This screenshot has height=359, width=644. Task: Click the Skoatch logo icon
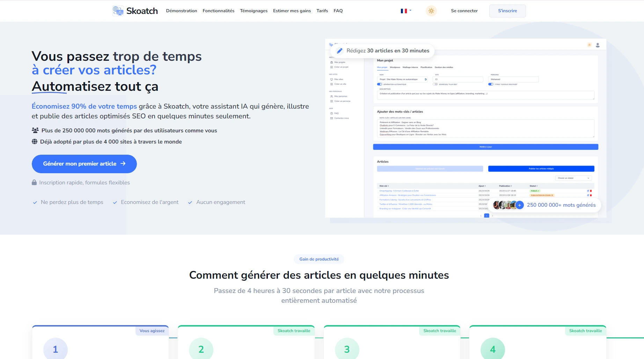click(118, 11)
